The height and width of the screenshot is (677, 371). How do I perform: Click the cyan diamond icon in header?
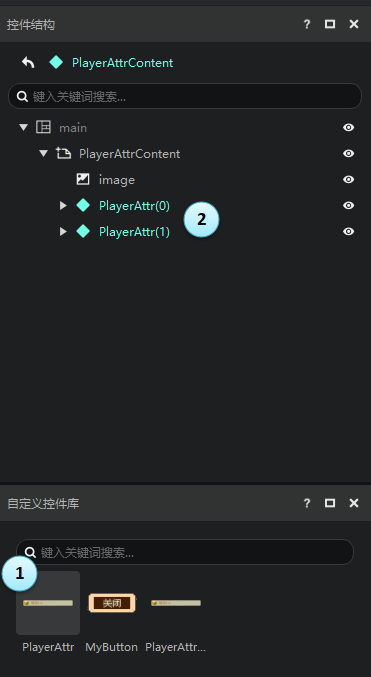[x=56, y=63]
